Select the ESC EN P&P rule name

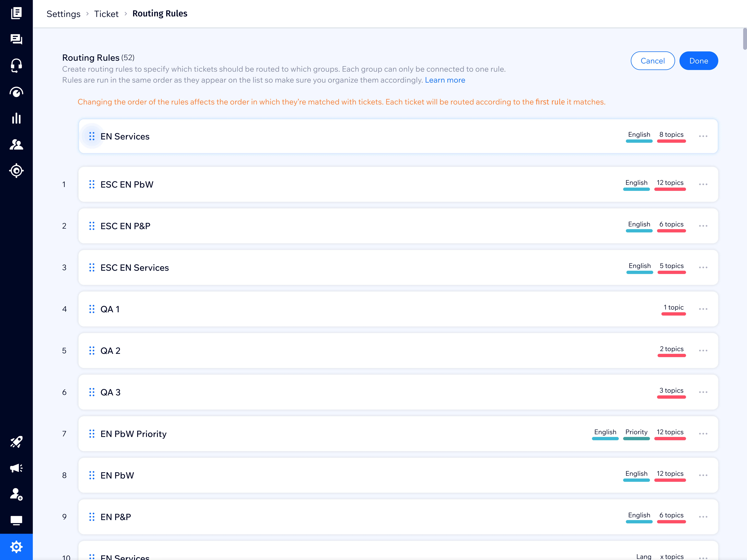coord(125,226)
